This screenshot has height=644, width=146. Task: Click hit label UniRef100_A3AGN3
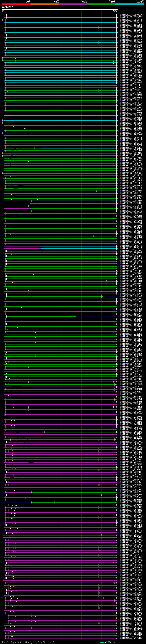pyautogui.click(x=131, y=502)
